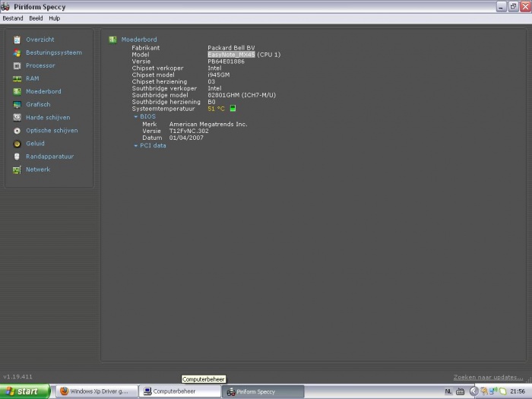Image resolution: width=532 pixels, height=399 pixels.
Task: Switch to Computerbeheer taskbar button
Action: point(180,391)
